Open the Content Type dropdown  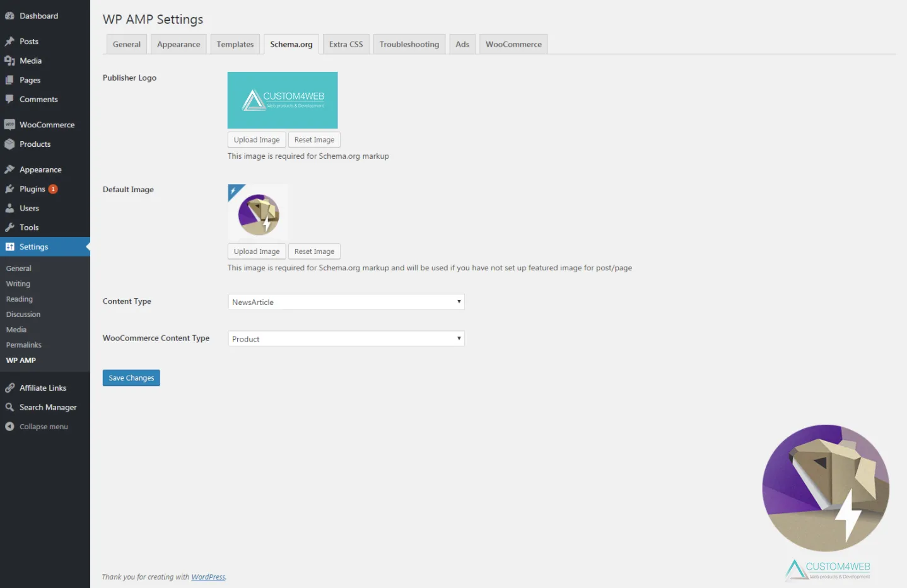tap(346, 302)
